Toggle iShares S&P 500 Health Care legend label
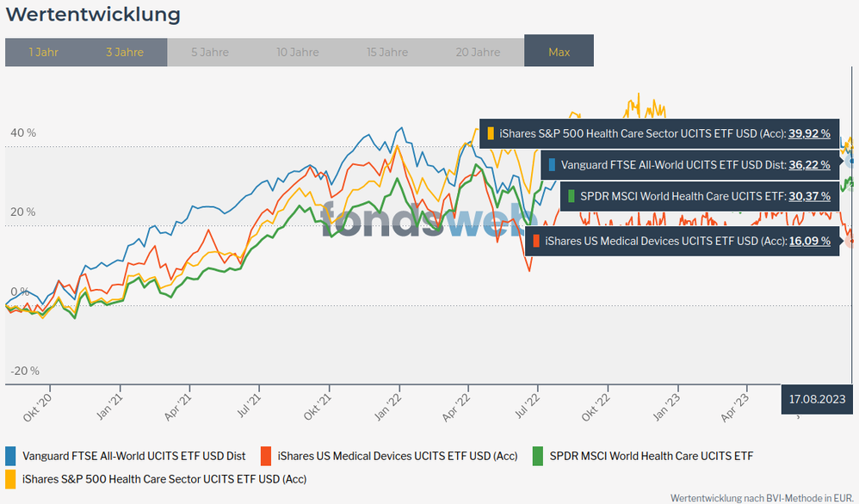The width and height of the screenshot is (859, 504). coord(164,478)
